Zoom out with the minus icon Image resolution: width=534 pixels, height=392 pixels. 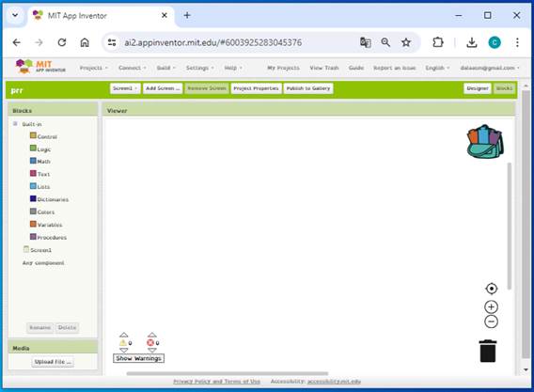(491, 321)
